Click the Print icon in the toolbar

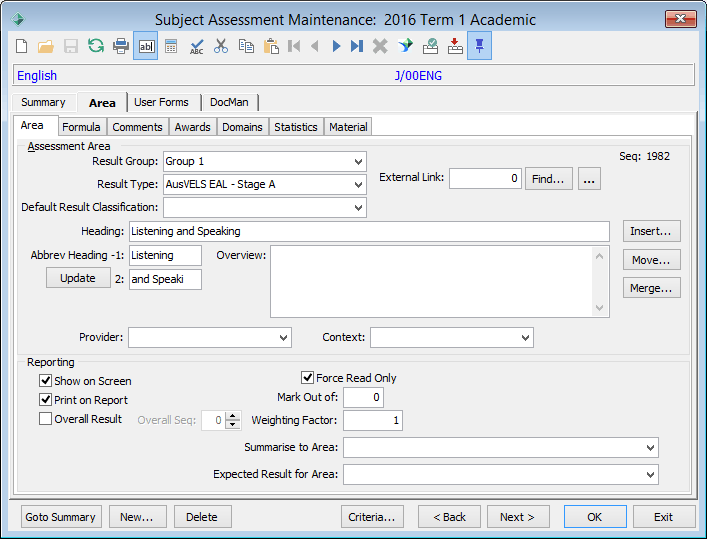(121, 46)
